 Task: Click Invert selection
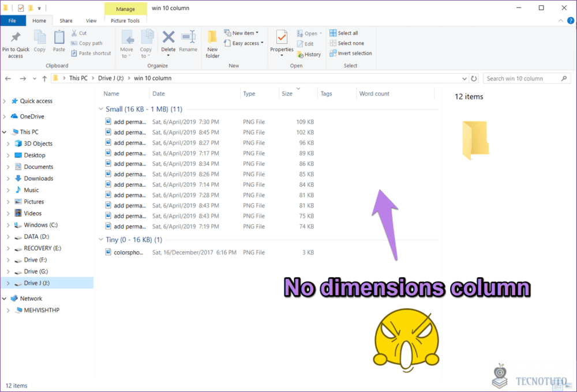click(351, 53)
